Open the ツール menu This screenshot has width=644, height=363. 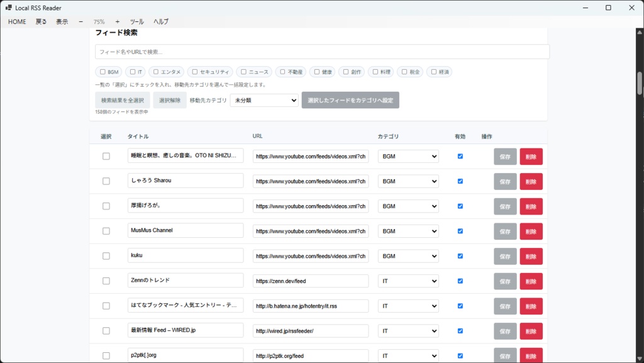(136, 22)
